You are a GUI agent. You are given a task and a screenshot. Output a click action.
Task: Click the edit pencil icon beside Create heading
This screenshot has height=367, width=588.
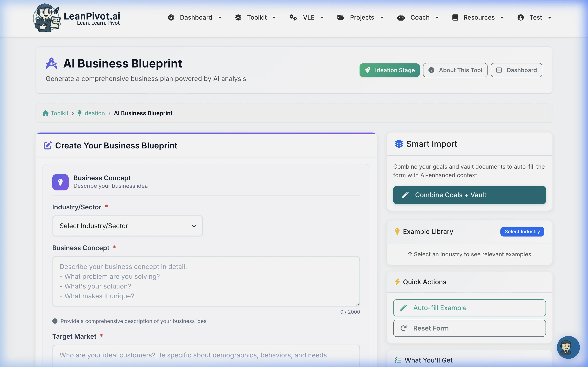tap(47, 146)
